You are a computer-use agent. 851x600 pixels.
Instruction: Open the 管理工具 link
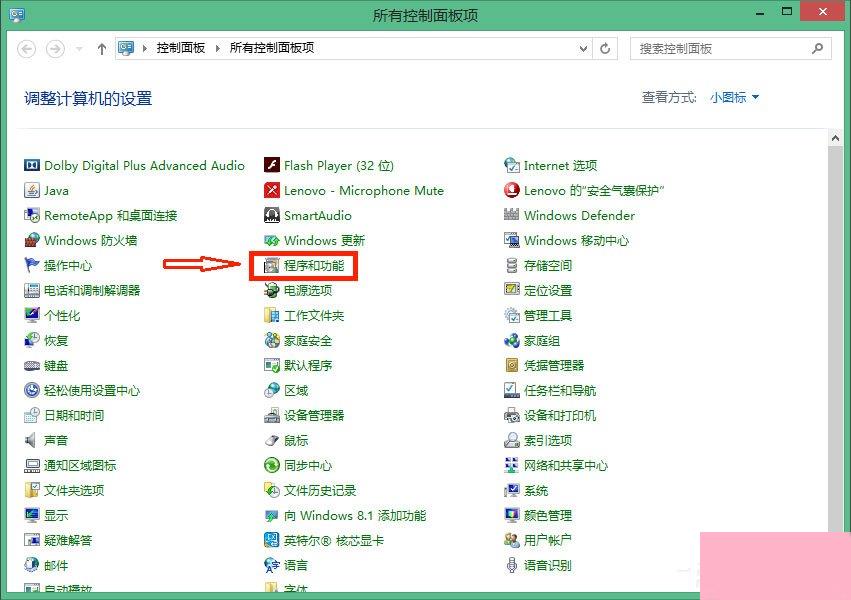[548, 315]
